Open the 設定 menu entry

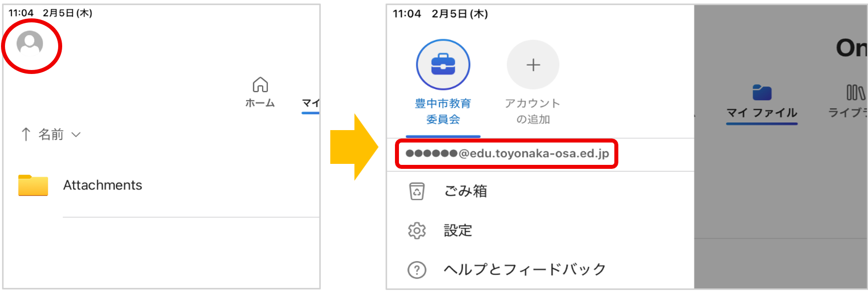pos(458,230)
